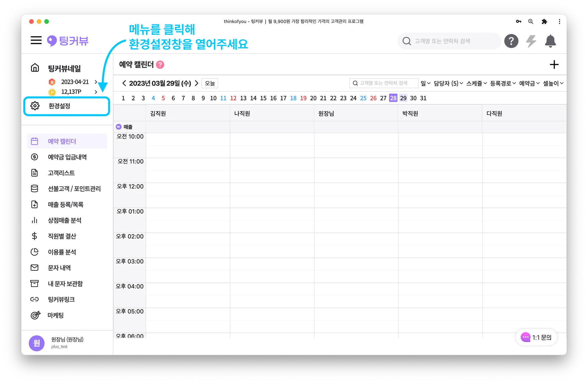Open 고객리스트 in sidebar menu
This screenshot has height=383, width=588.
(x=61, y=173)
